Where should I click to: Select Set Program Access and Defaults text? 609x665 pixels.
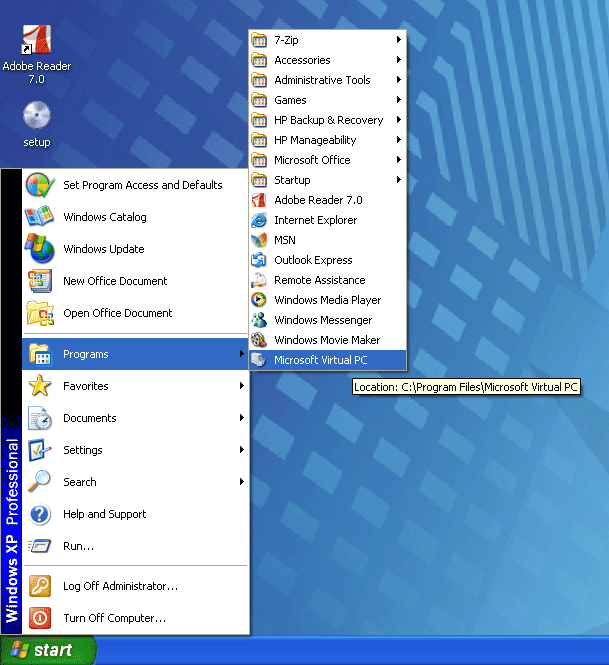click(142, 185)
